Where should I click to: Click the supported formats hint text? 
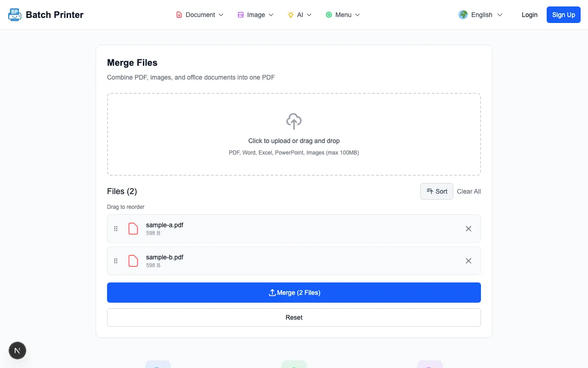point(294,153)
